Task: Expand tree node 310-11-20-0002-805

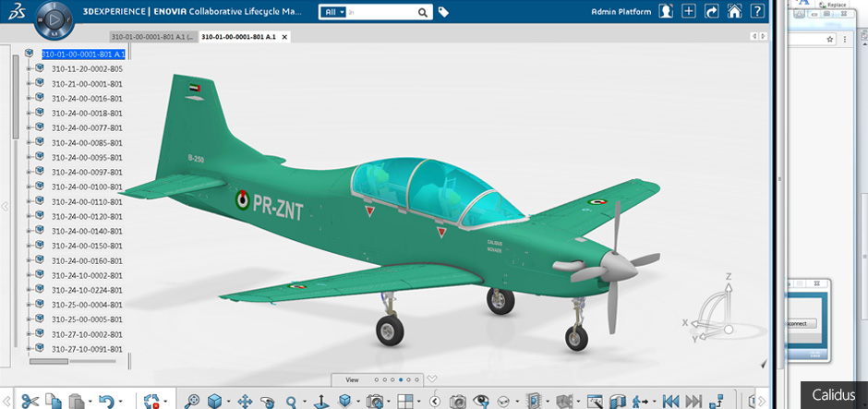Action: [x=30, y=68]
